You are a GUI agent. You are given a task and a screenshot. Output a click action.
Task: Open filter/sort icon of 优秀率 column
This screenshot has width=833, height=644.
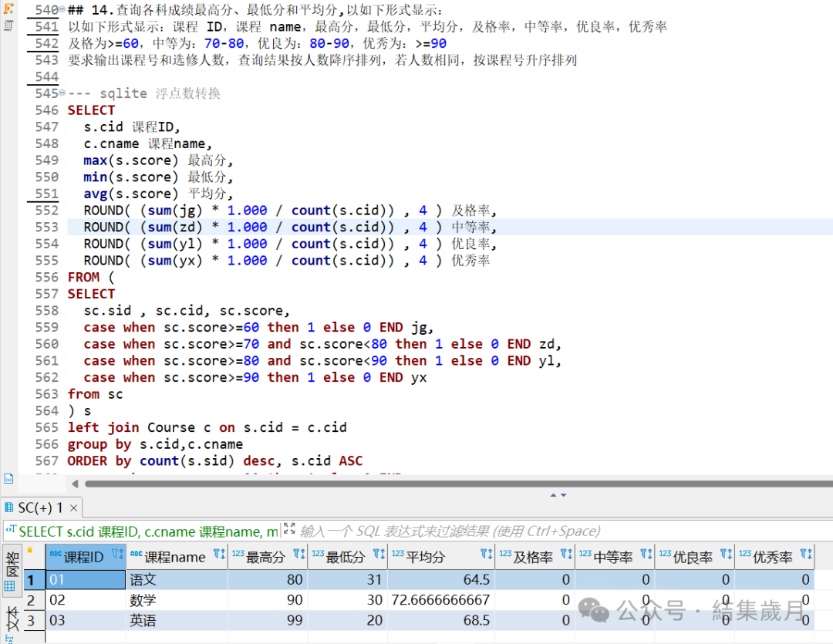click(x=806, y=555)
